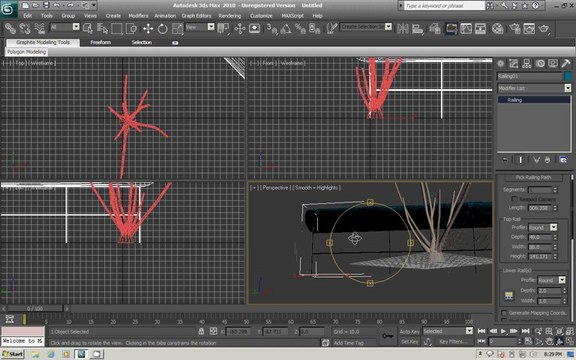Choose Rectangular Selection Region tool
The height and width of the screenshot is (360, 576).
117,28
